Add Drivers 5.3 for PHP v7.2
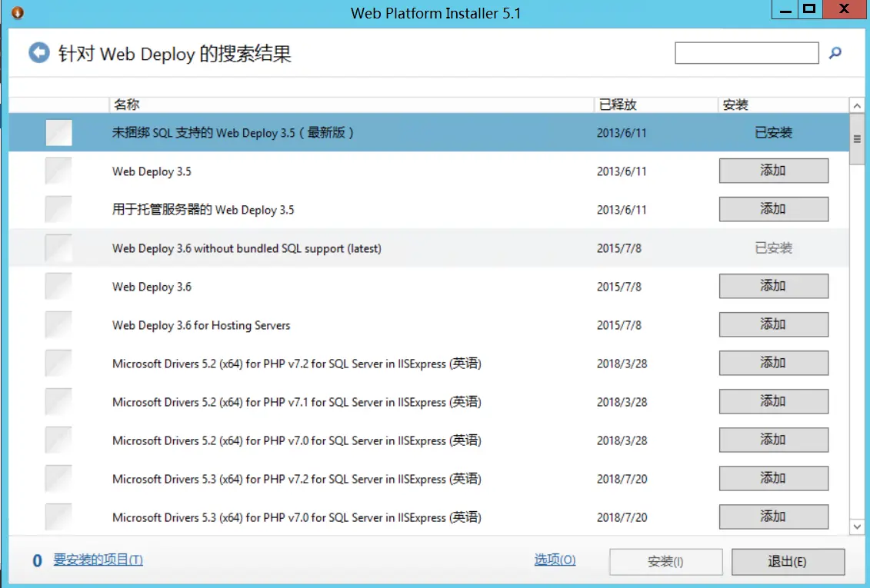Screen dimensions: 870x588 tap(773, 478)
